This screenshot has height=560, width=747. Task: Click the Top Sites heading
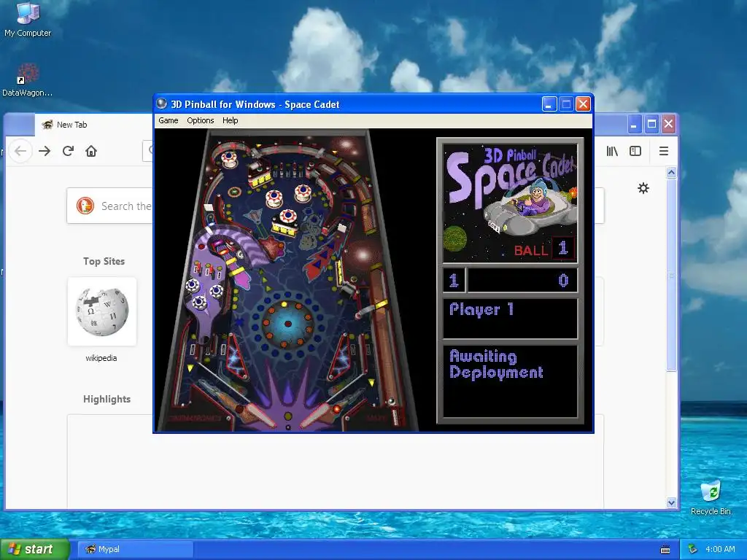click(x=104, y=261)
